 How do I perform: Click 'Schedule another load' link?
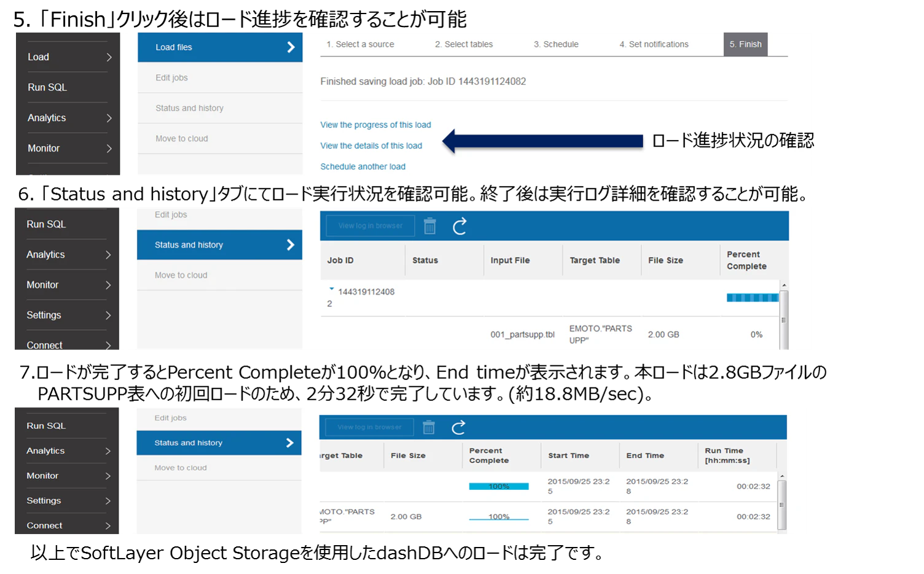[x=362, y=166]
